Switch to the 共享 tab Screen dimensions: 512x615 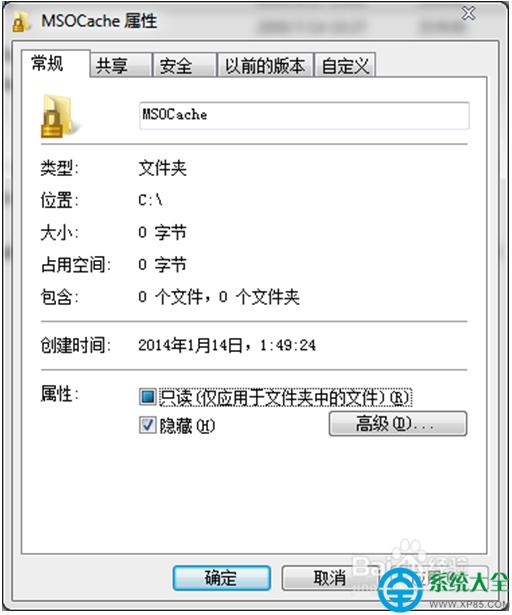120,66
